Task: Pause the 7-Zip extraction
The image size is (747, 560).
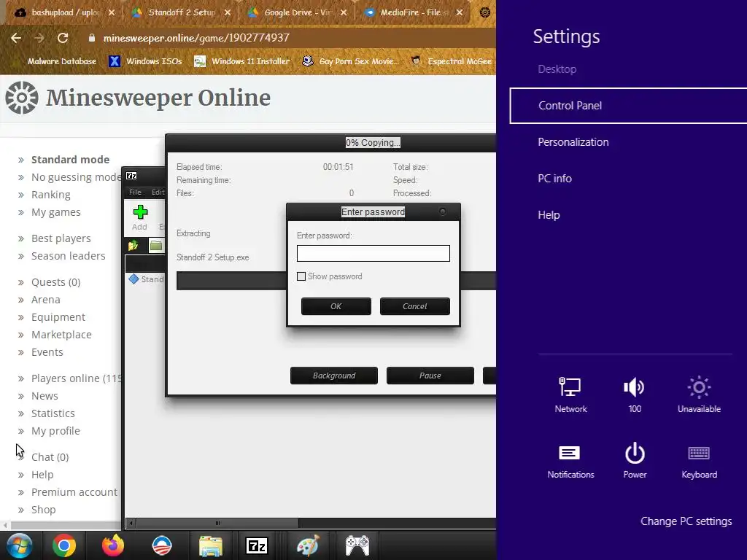Action: point(430,376)
